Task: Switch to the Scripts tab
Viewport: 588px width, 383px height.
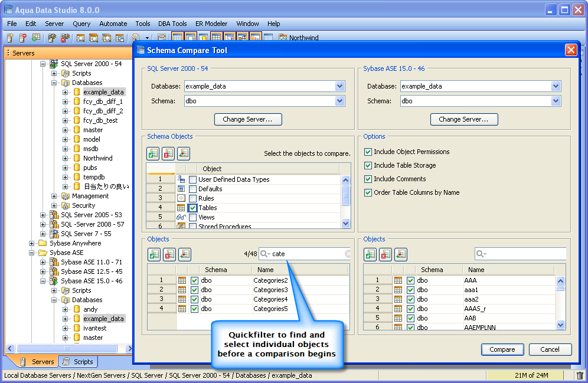Action: [x=78, y=362]
